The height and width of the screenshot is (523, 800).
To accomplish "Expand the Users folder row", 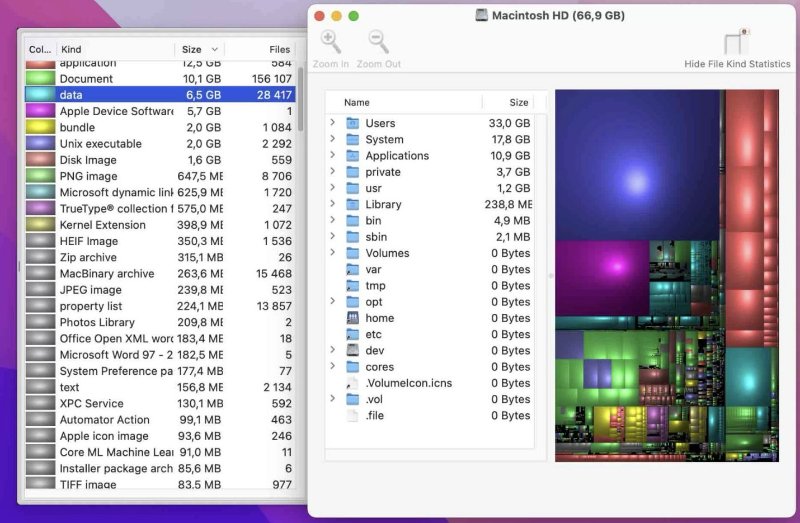I will click(333, 122).
